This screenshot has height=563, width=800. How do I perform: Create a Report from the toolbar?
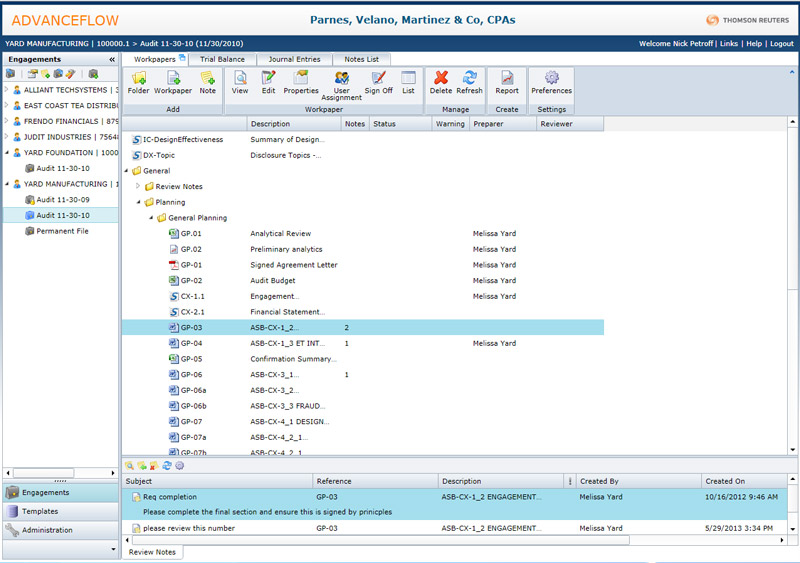coord(507,82)
